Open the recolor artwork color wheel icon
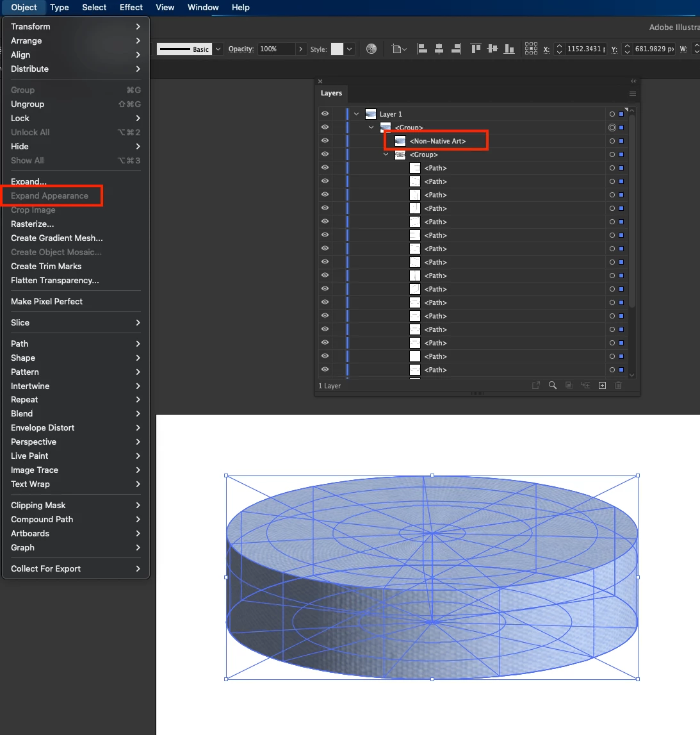The image size is (700, 735). 371,49
